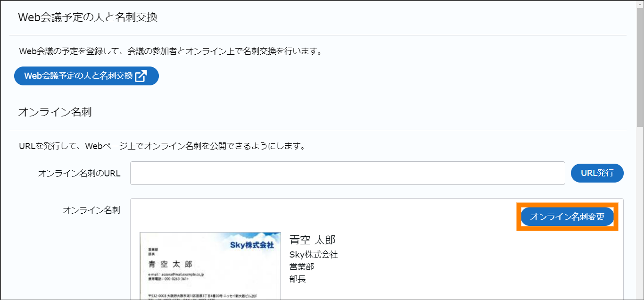This screenshot has height=300, width=644.
Task: Click the Sky株式会社 logo on the card image
Action: [252, 245]
